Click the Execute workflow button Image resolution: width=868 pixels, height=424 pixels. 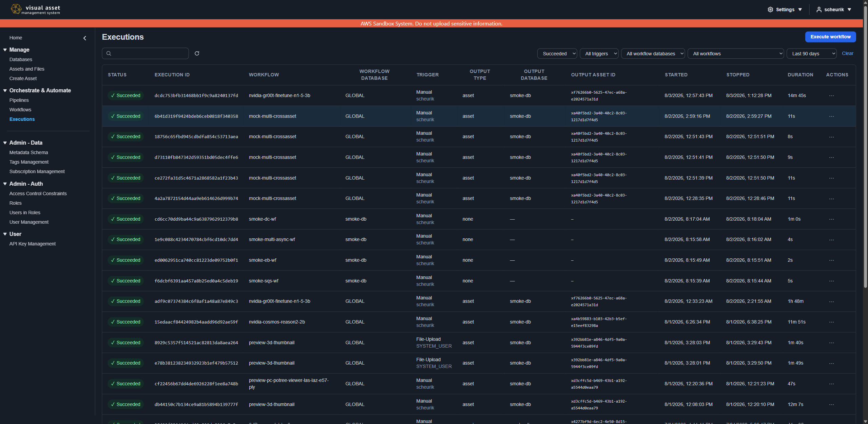pos(830,37)
